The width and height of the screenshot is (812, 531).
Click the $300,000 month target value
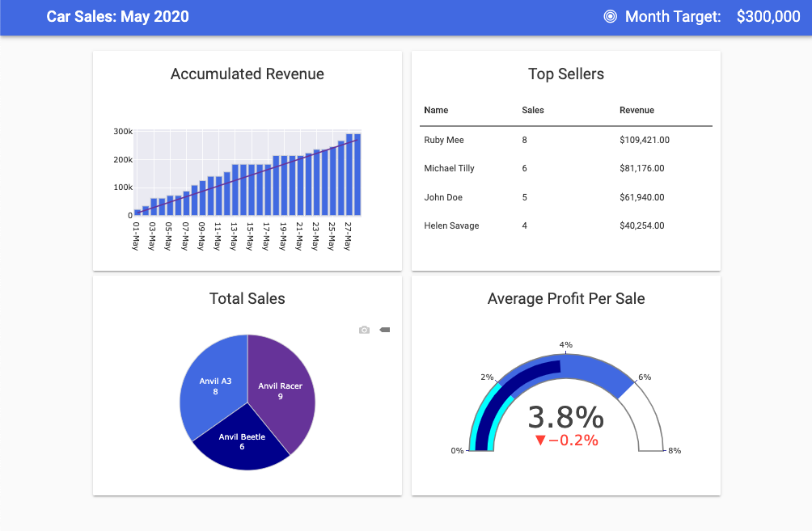[768, 16]
